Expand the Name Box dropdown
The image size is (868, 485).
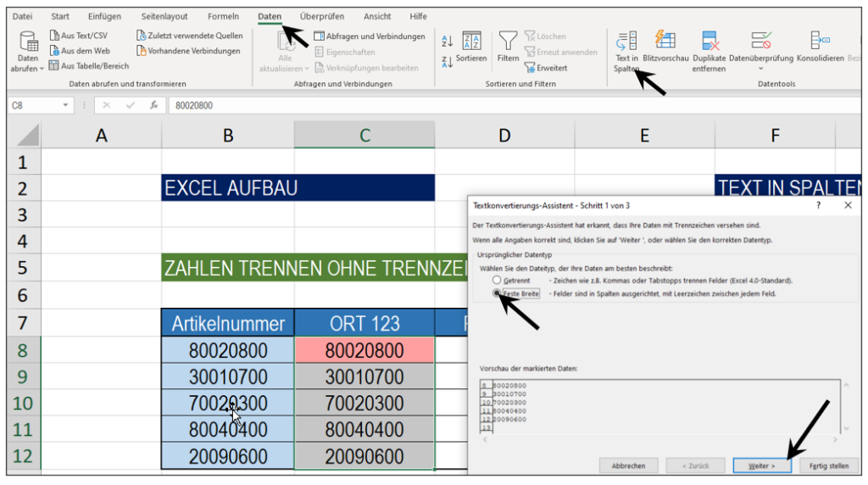pos(65,105)
